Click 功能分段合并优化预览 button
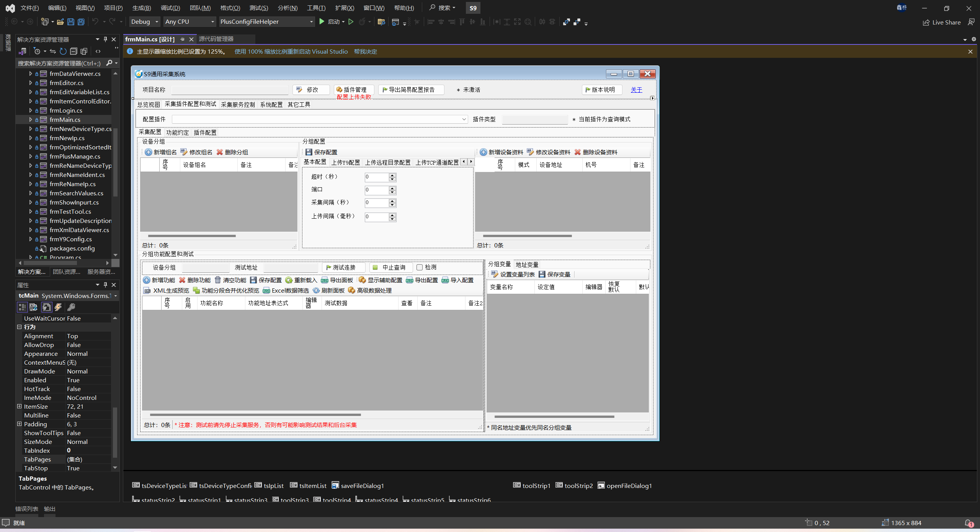Image resolution: width=980 pixels, height=532 pixels. 226,290
